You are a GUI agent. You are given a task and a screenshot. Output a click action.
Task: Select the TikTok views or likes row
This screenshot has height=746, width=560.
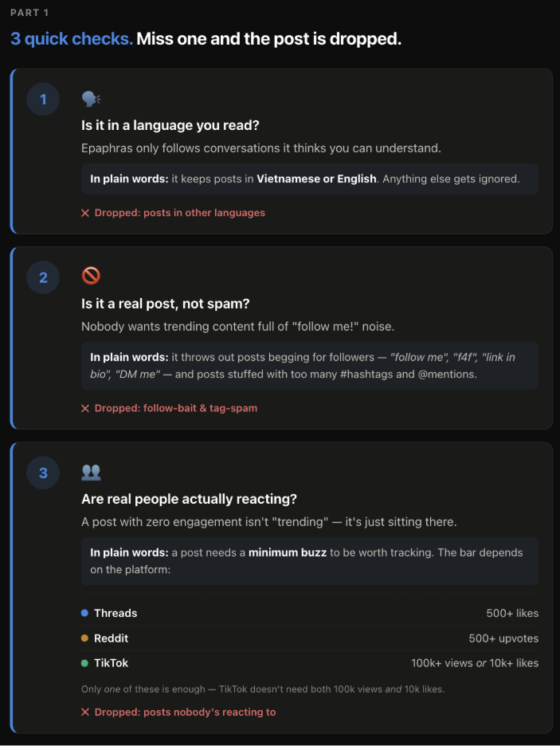309,663
